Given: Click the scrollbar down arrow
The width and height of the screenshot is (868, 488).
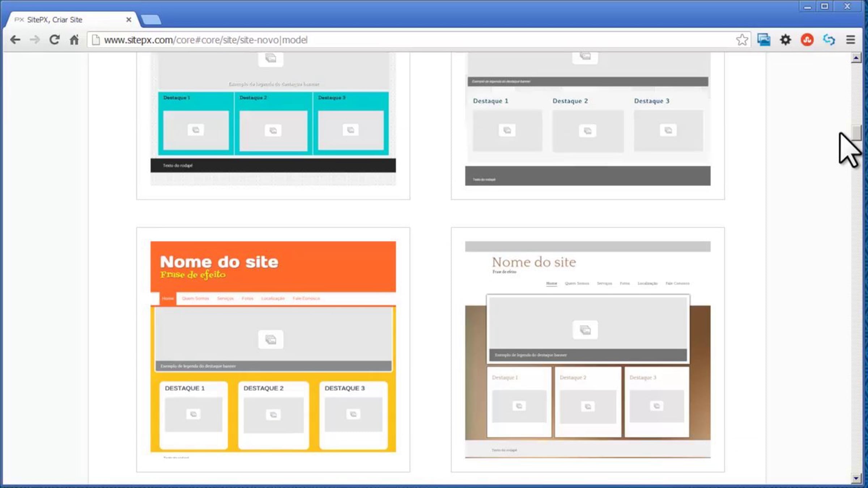Looking at the screenshot, I should [x=856, y=478].
